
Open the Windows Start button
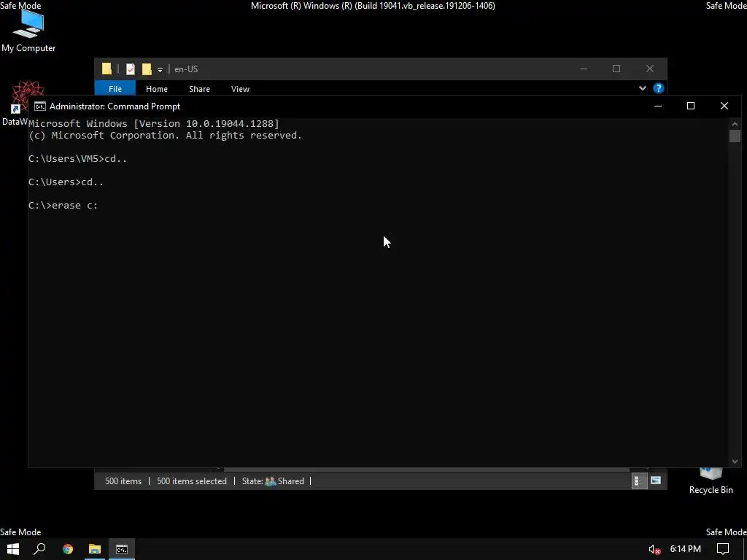[13, 549]
